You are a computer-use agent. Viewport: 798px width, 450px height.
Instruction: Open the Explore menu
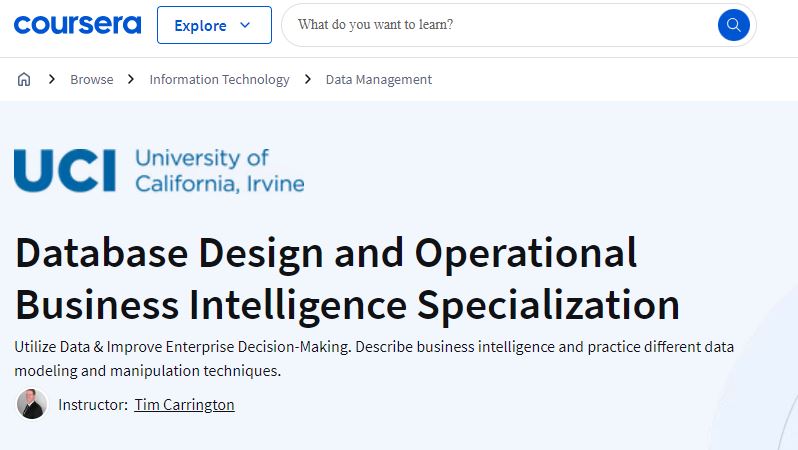tap(214, 25)
